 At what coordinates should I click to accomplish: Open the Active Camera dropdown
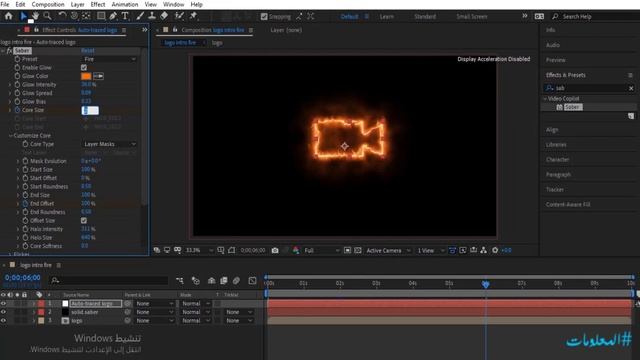pos(388,250)
